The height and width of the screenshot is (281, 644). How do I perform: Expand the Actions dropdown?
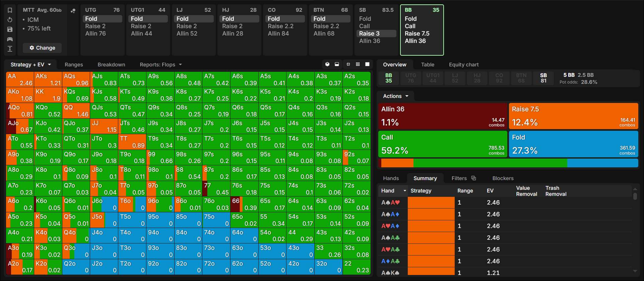pos(396,96)
